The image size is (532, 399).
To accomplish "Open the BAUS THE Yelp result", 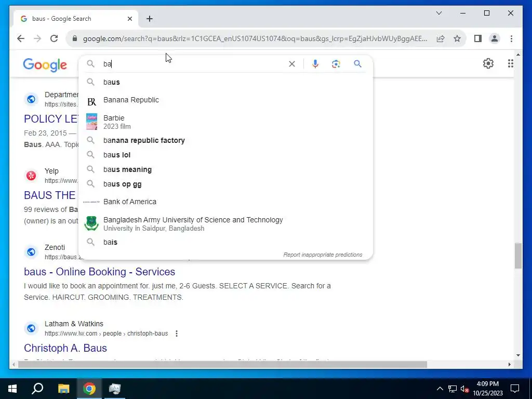I will coord(50,195).
